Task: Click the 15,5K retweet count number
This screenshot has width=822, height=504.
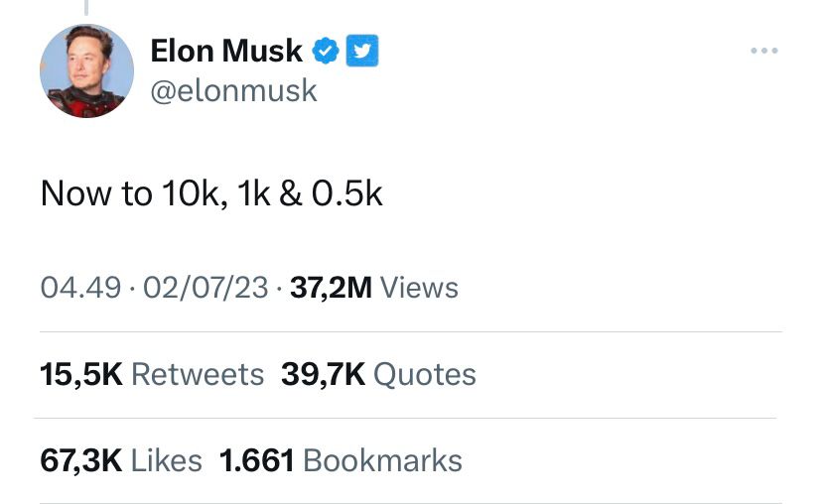Action: pos(80,374)
